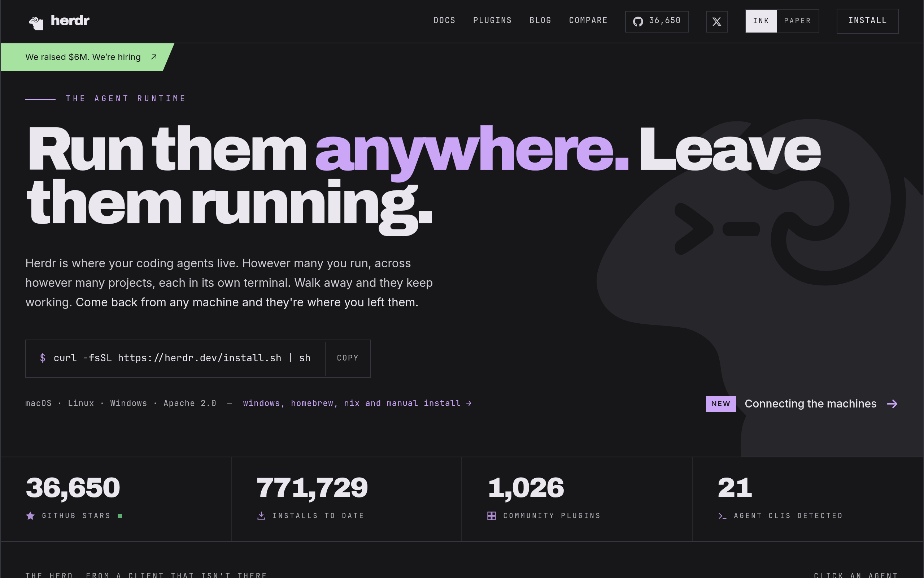Click the 36,650 GitHub stars number
Screen dimensions: 924x578
pyautogui.click(x=73, y=488)
